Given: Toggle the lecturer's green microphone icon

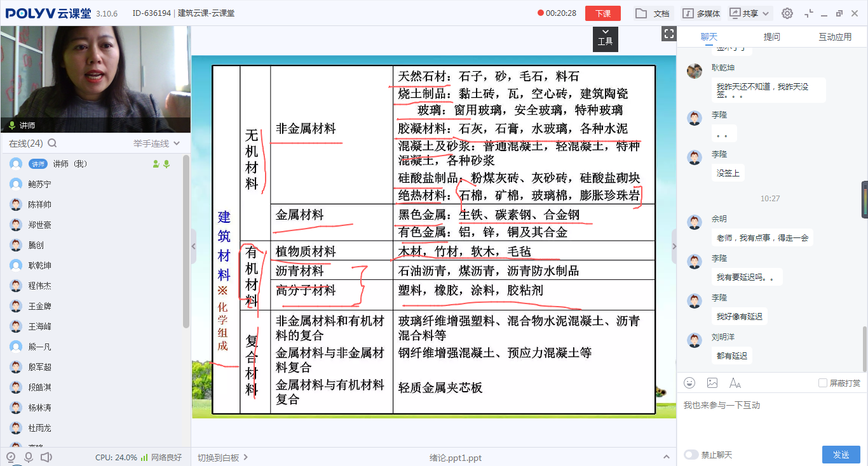Looking at the screenshot, I should click(166, 164).
